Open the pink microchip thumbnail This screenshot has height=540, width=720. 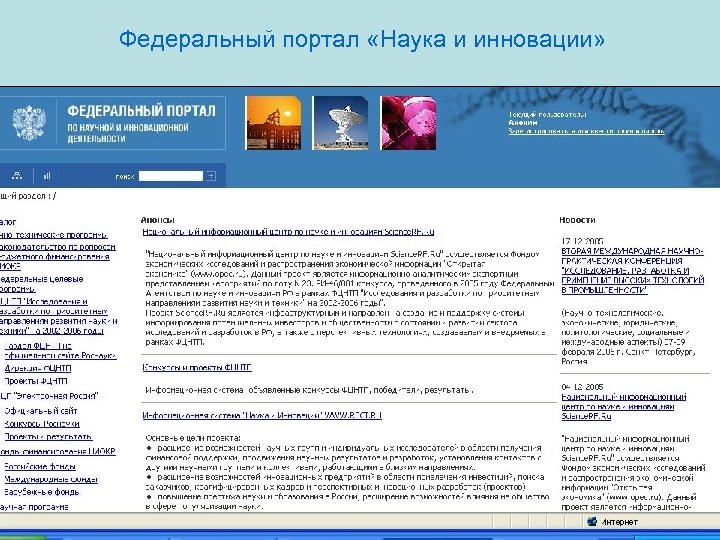pyautogui.click(x=408, y=123)
